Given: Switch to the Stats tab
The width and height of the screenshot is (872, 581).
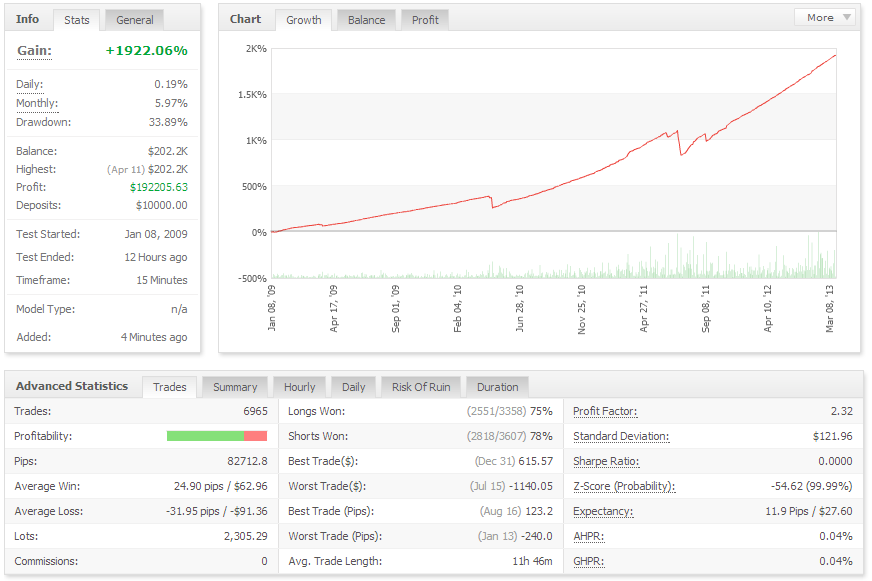Looking at the screenshot, I should [76, 20].
